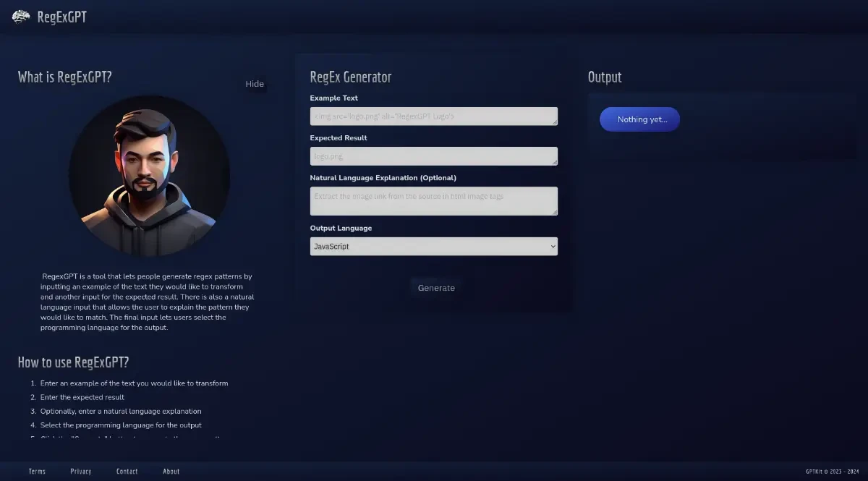Open the About footer link
The height and width of the screenshot is (481, 868).
point(171,472)
